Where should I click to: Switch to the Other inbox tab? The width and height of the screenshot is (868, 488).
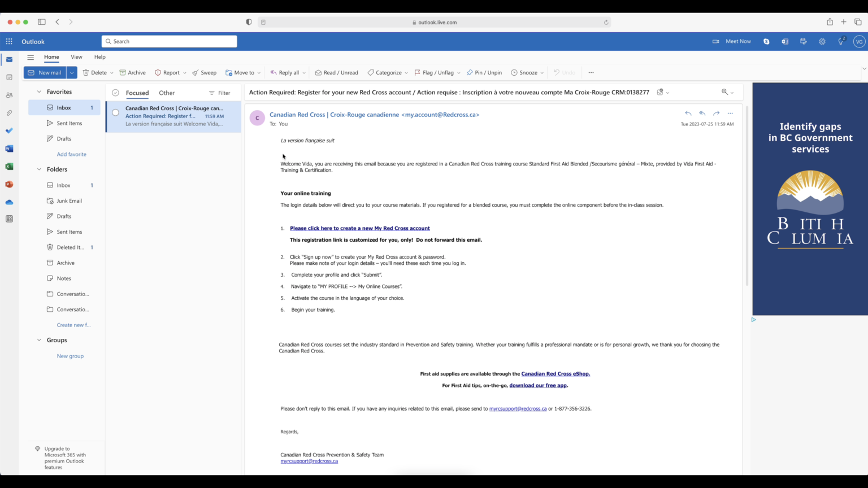click(167, 93)
